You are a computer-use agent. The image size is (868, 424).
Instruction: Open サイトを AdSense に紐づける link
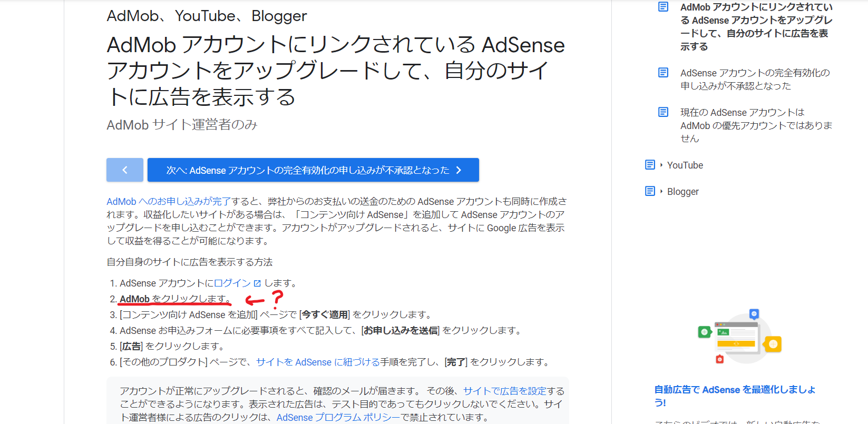(318, 362)
